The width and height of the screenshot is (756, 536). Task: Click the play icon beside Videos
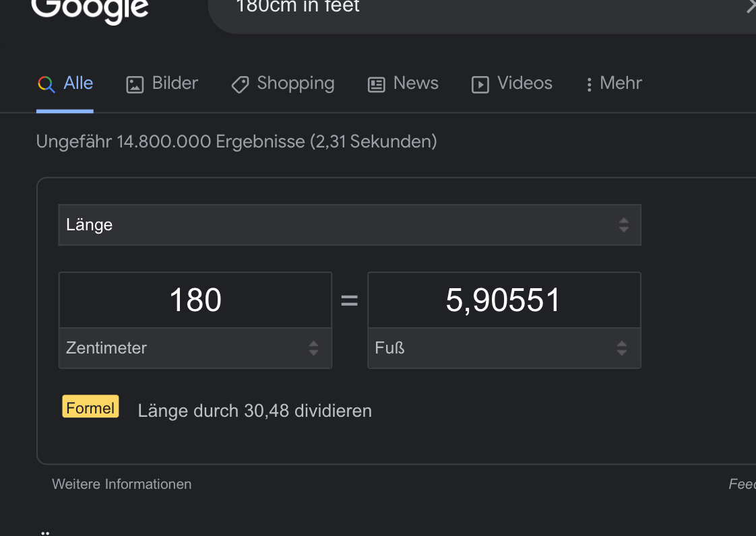480,85
